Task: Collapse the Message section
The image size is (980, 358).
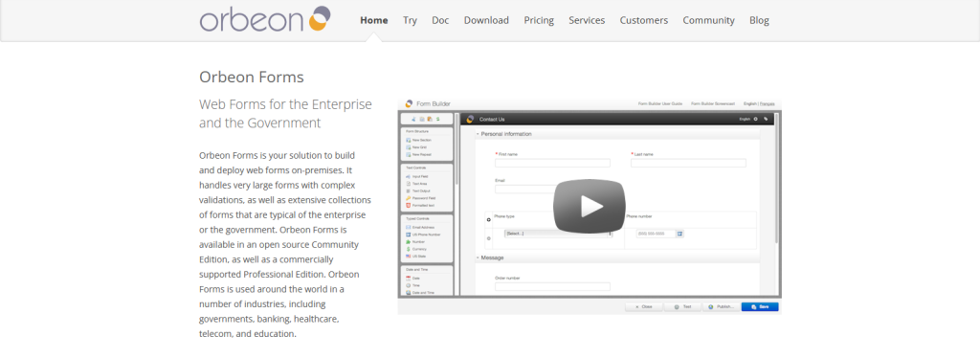Action: click(x=479, y=258)
